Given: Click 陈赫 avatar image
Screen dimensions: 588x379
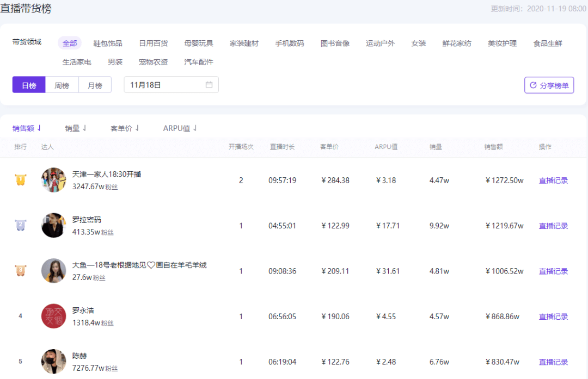Looking at the screenshot, I should click(53, 361).
